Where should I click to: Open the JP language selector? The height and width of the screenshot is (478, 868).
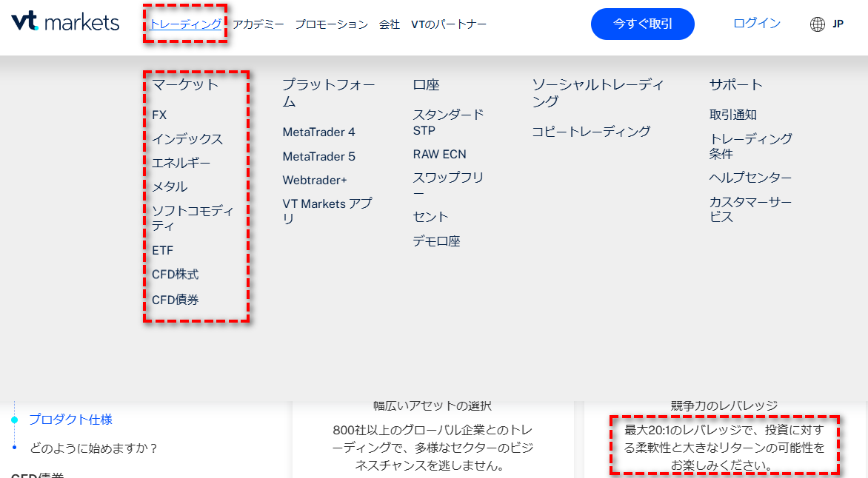(838, 24)
